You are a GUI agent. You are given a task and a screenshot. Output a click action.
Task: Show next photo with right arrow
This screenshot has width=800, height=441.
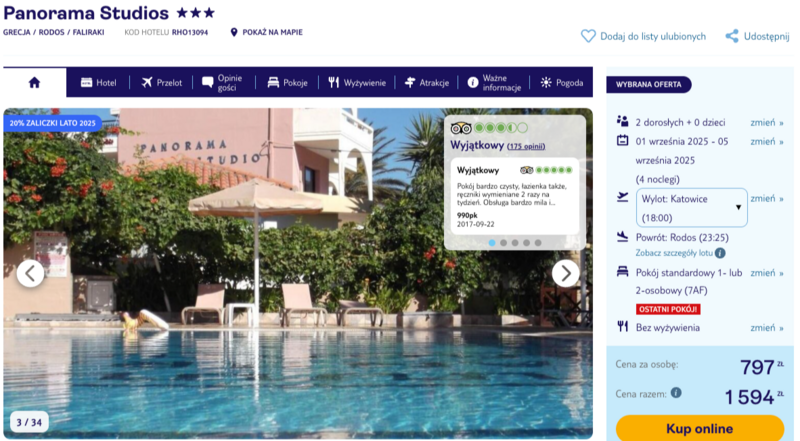pos(565,274)
